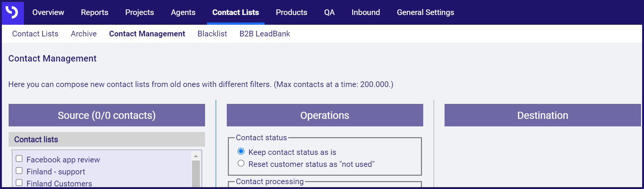Image resolution: width=644 pixels, height=189 pixels.
Task: Switch to the Agents page
Action: [x=183, y=12]
